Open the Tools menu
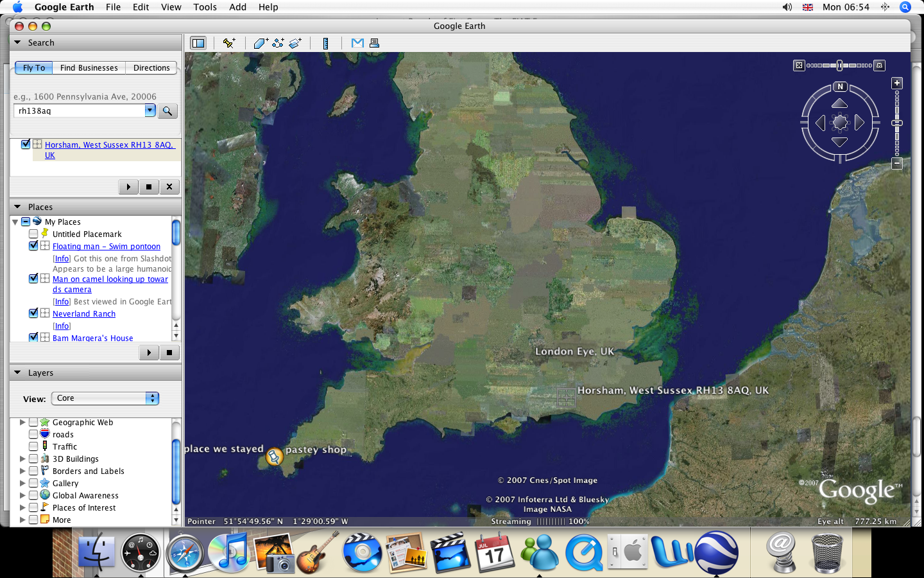The image size is (924, 578). pos(205,7)
